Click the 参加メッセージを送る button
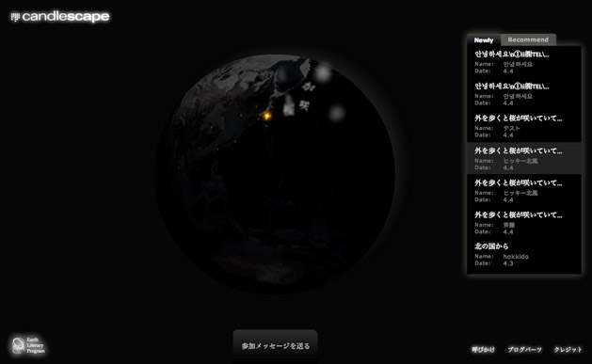Screen dimensions: 592x364 click(x=276, y=345)
